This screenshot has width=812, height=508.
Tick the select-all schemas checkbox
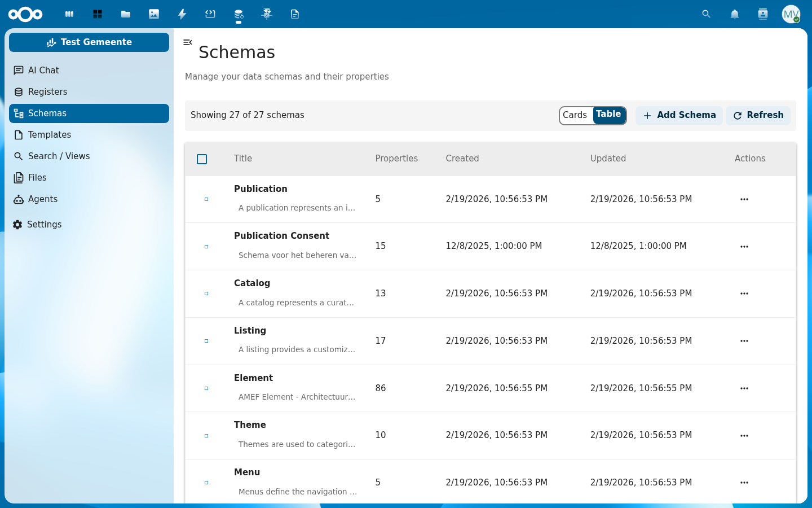point(202,159)
